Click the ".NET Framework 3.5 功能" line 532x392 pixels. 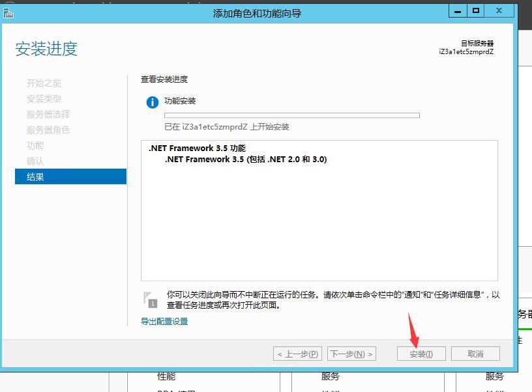[197, 148]
